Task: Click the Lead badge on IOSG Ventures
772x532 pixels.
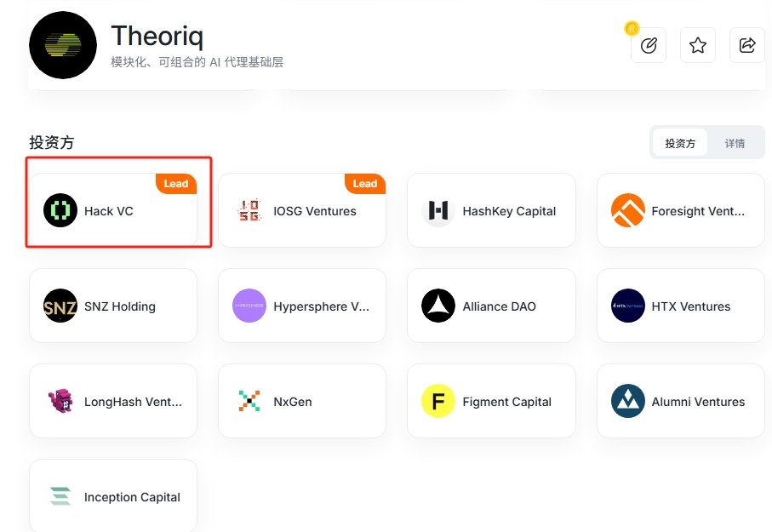Action: coord(365,183)
